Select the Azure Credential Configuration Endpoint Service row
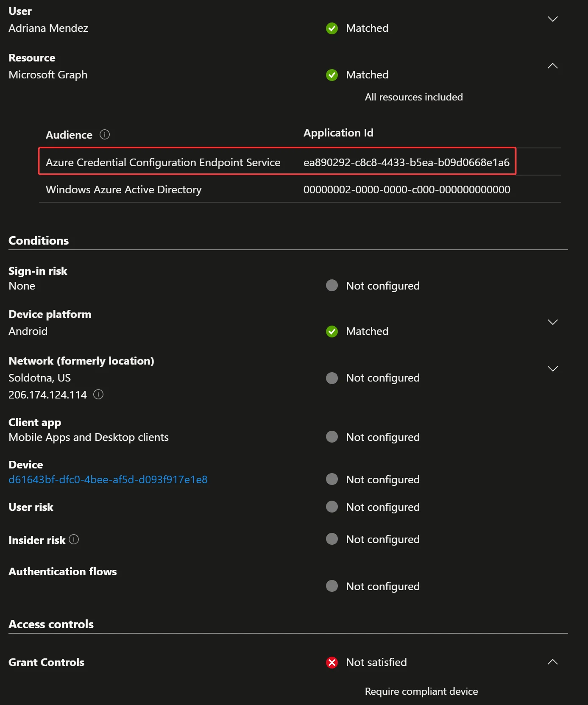Screen dimensions: 588x705 163,162
